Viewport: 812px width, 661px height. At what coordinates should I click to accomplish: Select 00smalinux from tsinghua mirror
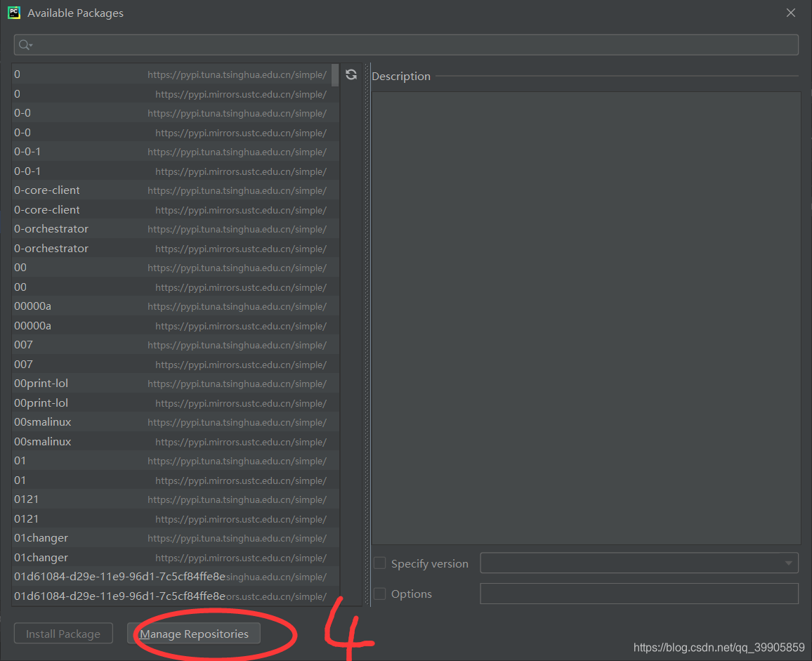[x=176, y=421]
